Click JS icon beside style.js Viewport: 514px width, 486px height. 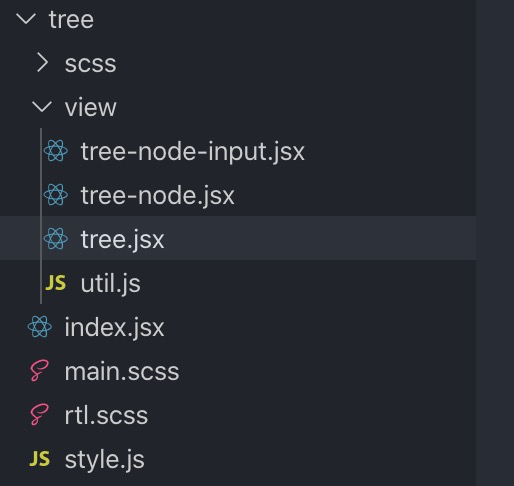(x=40, y=459)
